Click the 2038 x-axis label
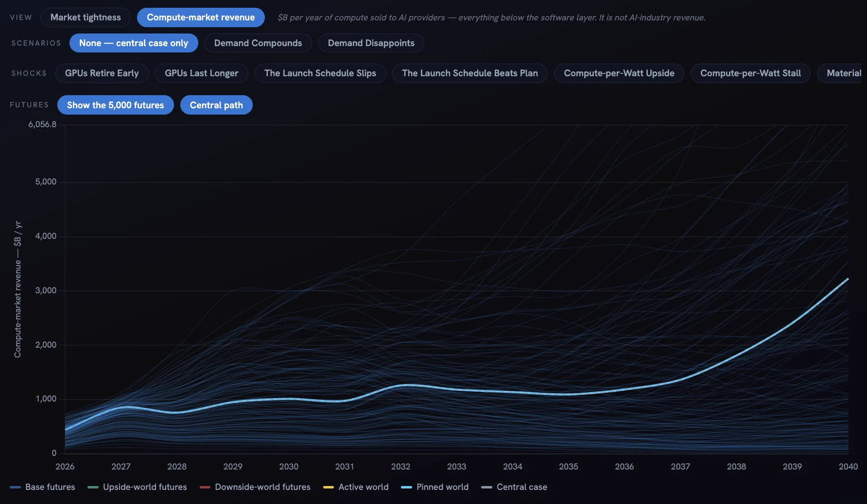Viewport: 867px width, 504px height. pos(736,467)
